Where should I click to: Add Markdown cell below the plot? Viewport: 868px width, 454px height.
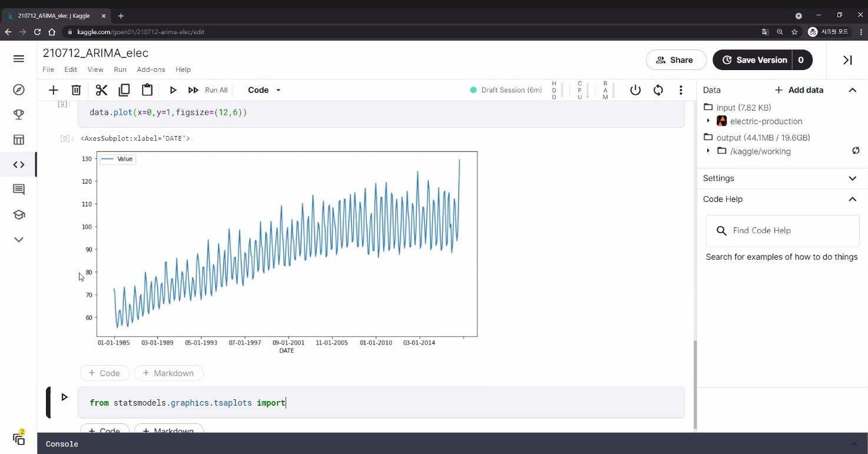[168, 373]
